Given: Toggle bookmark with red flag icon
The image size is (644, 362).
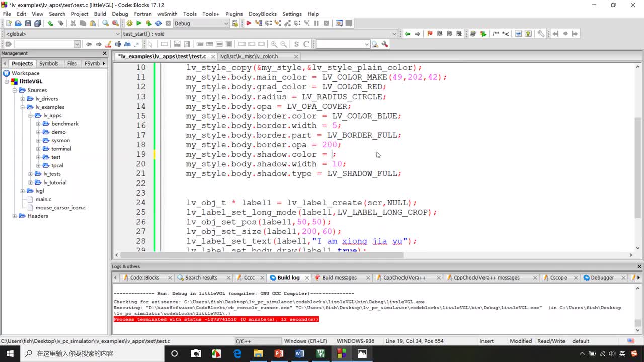Looking at the screenshot, I should (x=430, y=34).
